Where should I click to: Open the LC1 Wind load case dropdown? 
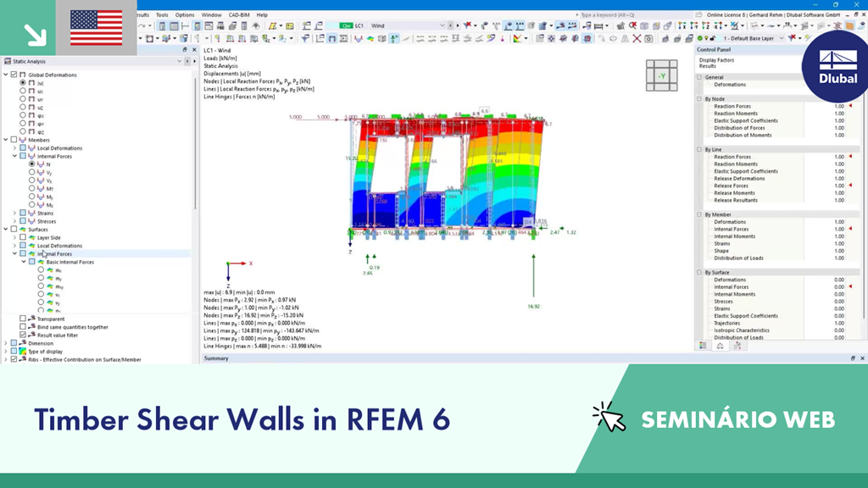[442, 26]
